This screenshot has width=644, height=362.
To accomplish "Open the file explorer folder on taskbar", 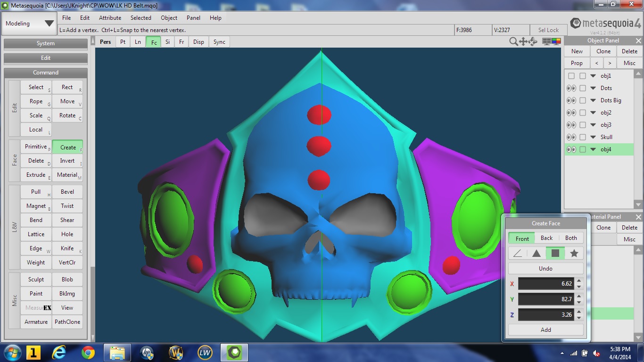I will pos(117,353).
